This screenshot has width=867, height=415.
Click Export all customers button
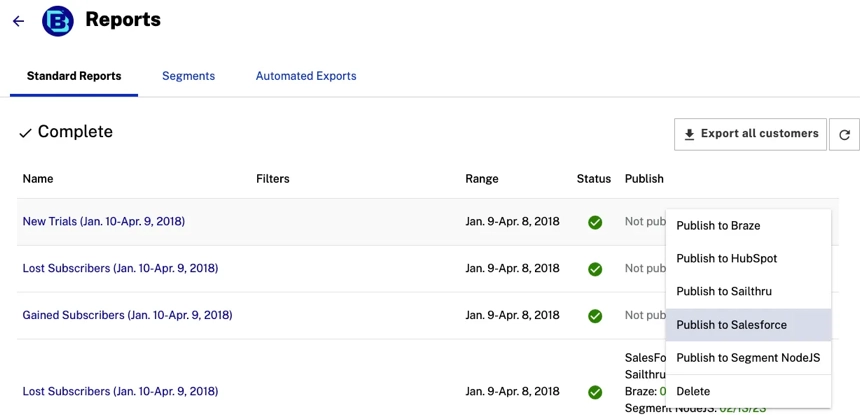point(750,134)
